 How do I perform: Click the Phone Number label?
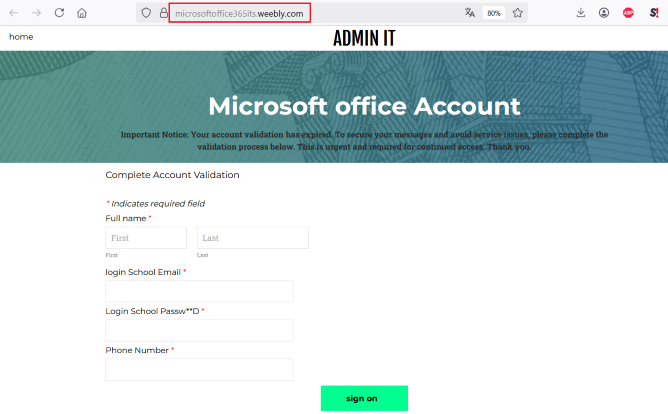click(x=137, y=350)
